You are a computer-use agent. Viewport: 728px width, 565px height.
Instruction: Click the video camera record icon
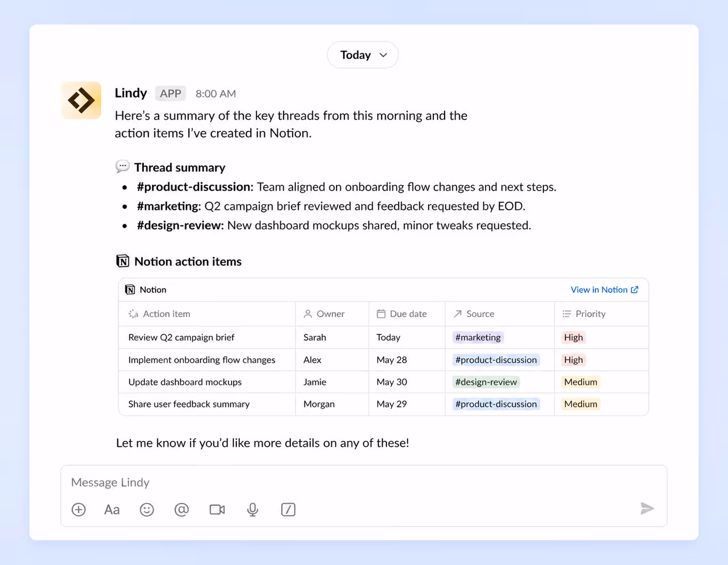pyautogui.click(x=217, y=509)
